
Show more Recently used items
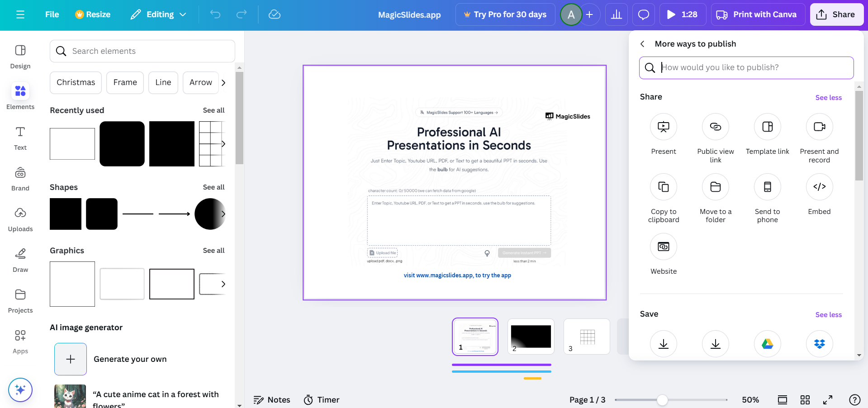223,144
